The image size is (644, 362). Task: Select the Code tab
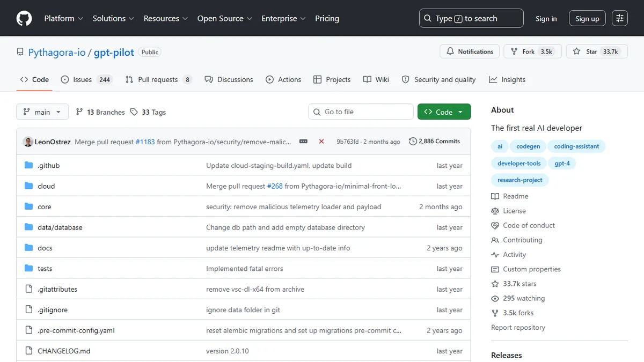point(34,79)
